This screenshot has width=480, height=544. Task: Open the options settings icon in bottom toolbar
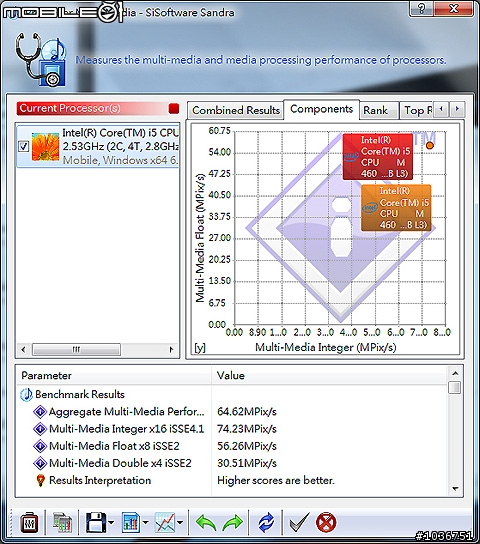pyautogui.click(x=29, y=522)
